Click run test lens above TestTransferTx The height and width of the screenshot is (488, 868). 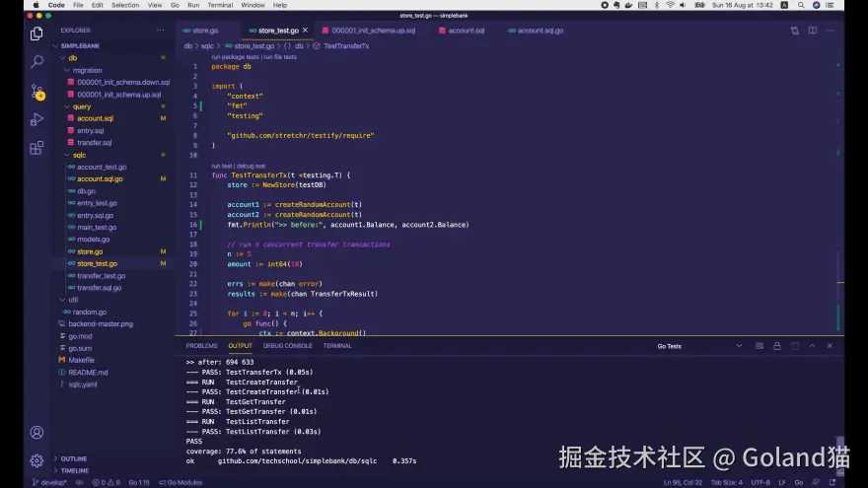[x=221, y=166]
